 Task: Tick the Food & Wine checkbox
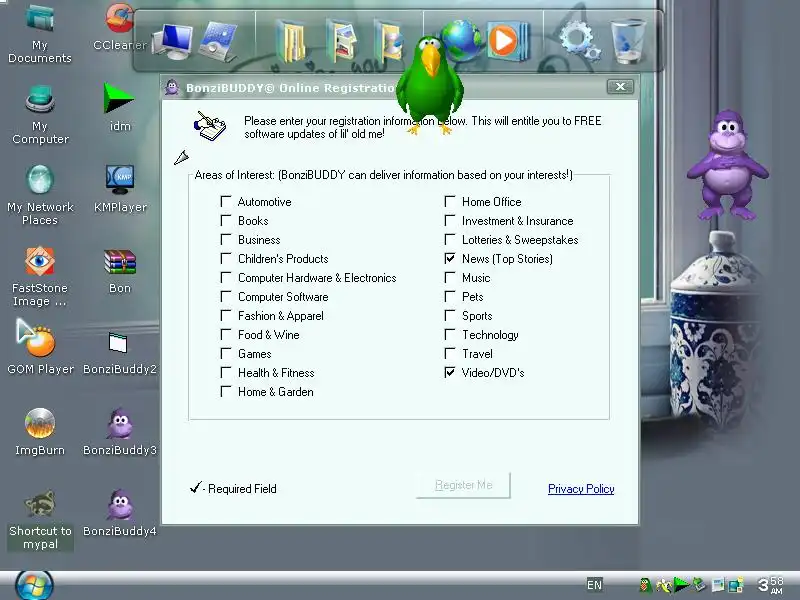[226, 335]
